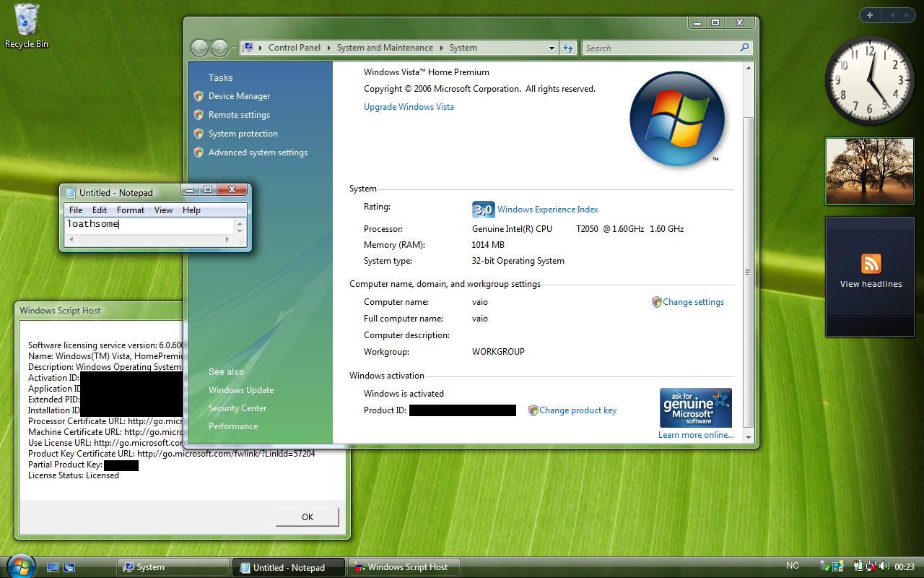This screenshot has width=924, height=578.
Task: Click the System window vertical scrollbar thumb
Action: pyautogui.click(x=748, y=272)
